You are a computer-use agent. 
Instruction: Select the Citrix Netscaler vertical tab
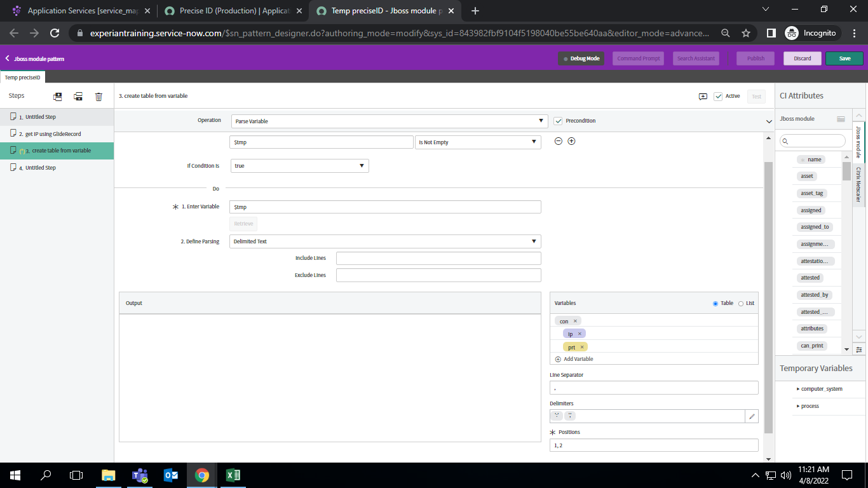[858, 184]
